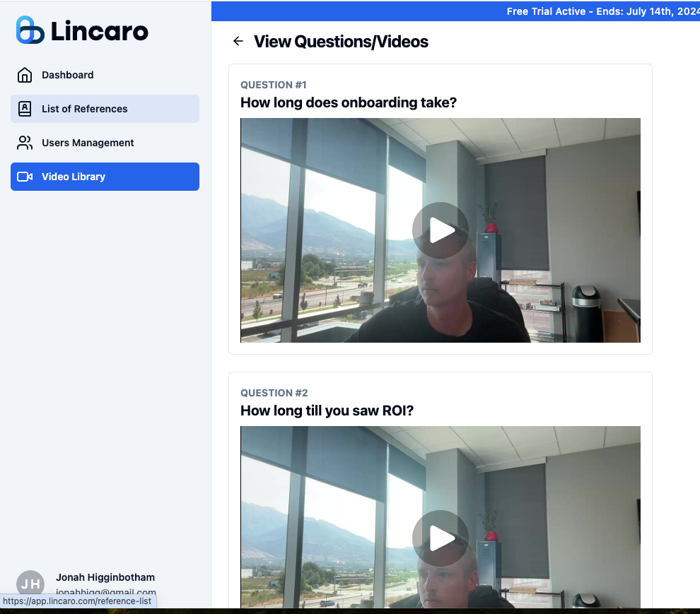Click the Users Management people icon
Image resolution: width=700 pixels, height=614 pixels.
point(25,143)
